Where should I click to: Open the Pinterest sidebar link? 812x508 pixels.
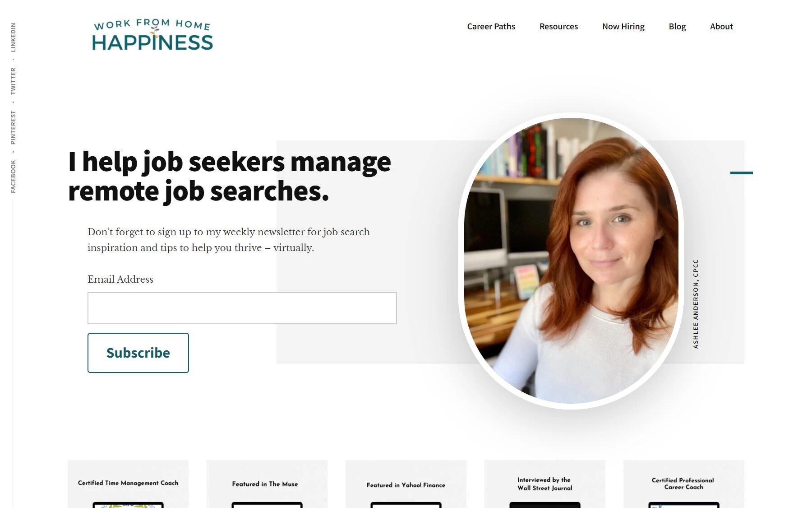pyautogui.click(x=13, y=127)
